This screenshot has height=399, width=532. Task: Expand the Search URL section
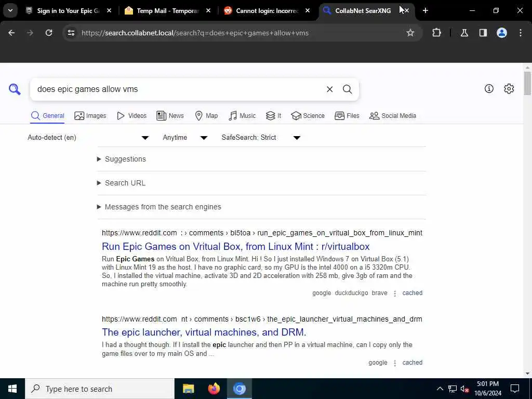121,183
